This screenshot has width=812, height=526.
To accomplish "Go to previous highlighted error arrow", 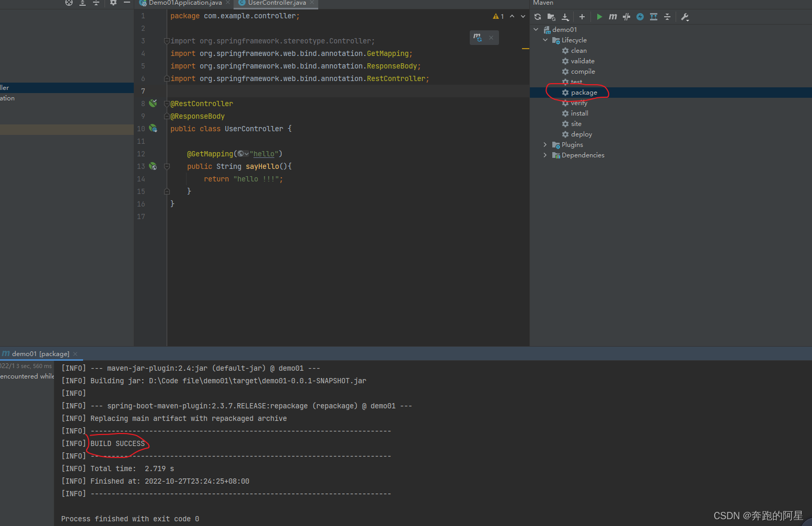I will click(512, 17).
